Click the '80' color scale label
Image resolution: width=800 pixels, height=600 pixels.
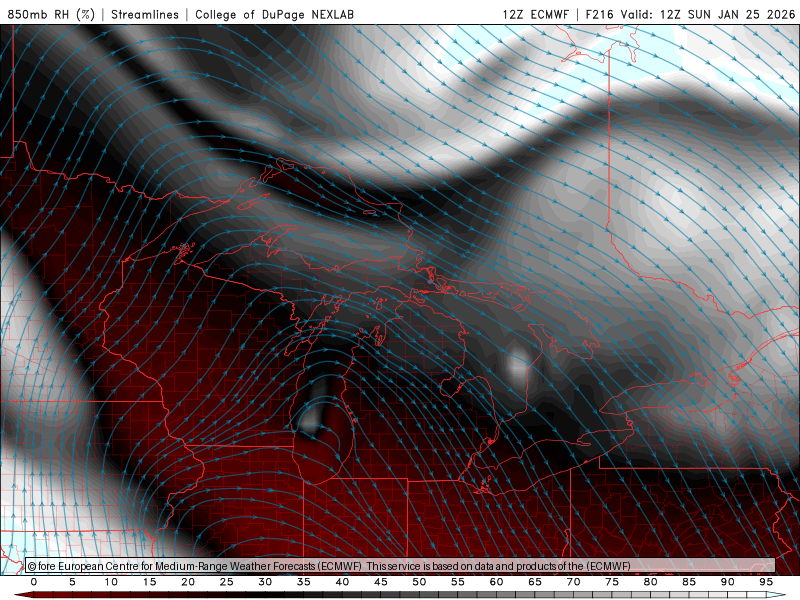pos(651,582)
